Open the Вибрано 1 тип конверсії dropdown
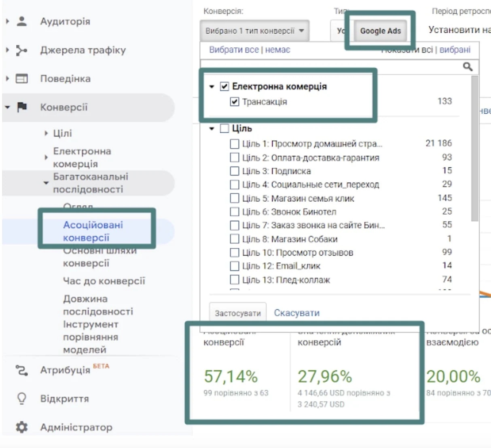Viewport: 491px width, 448px height. click(255, 31)
